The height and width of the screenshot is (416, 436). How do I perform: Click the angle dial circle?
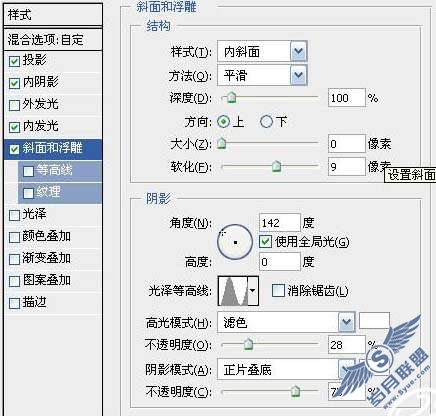(x=235, y=242)
